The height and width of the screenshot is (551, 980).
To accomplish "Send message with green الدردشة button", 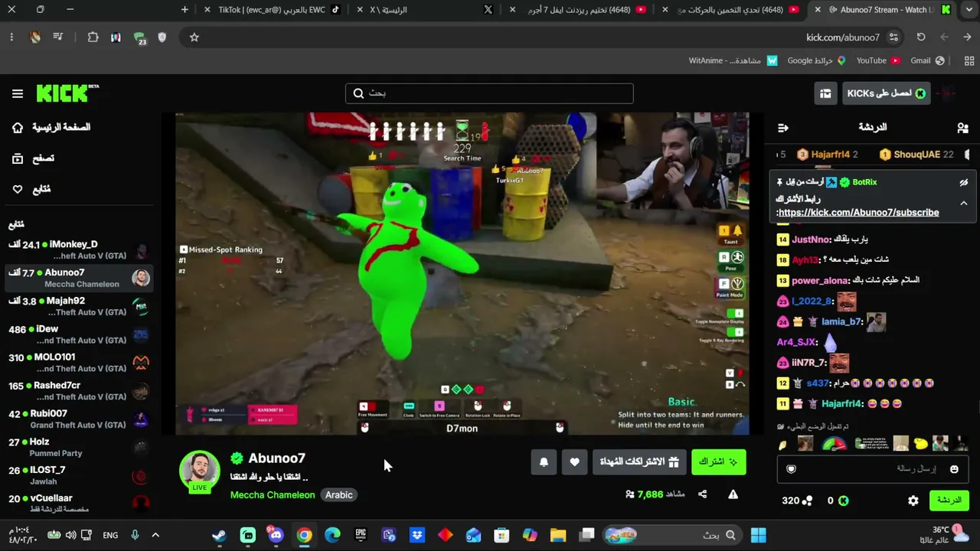I will [949, 500].
